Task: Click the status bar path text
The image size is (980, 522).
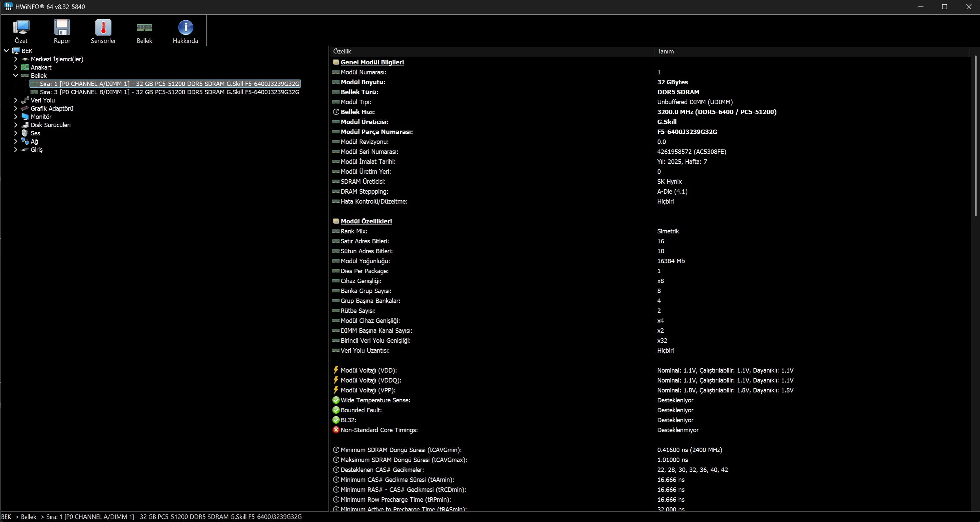Action: click(x=152, y=517)
